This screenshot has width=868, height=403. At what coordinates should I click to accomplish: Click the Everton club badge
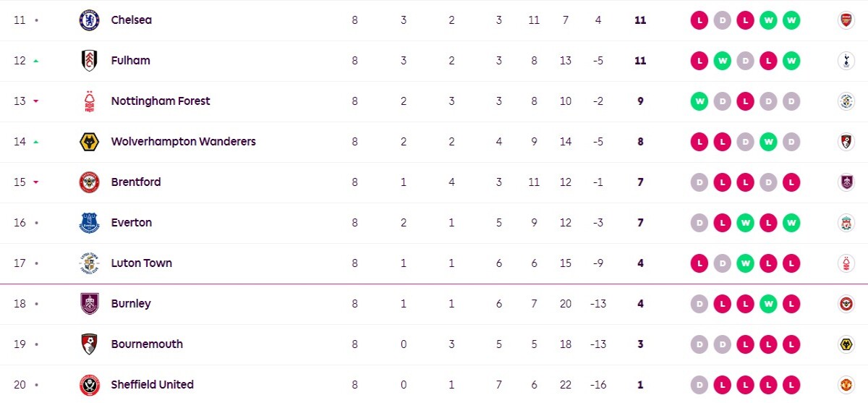(x=89, y=223)
